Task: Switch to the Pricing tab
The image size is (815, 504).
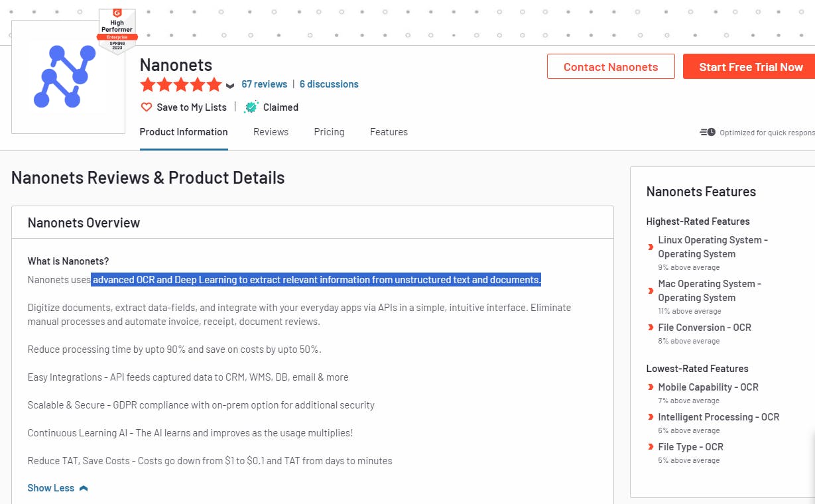Action: (x=329, y=132)
